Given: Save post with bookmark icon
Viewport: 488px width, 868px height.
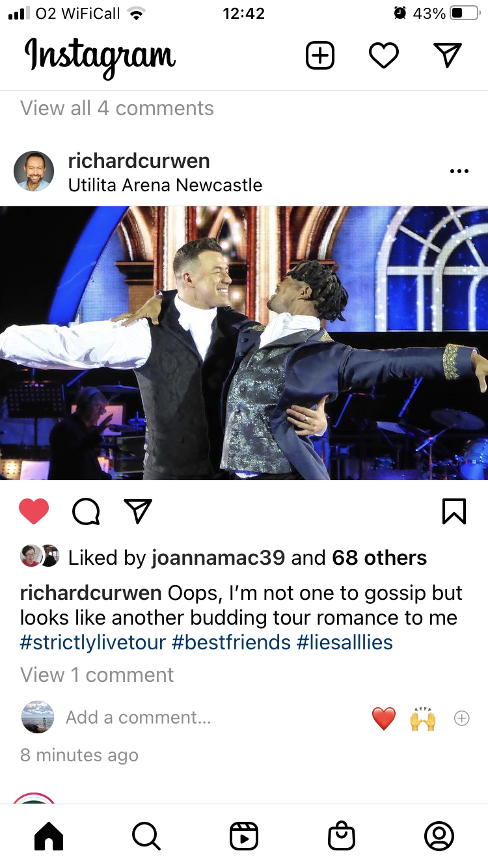Looking at the screenshot, I should (x=454, y=511).
